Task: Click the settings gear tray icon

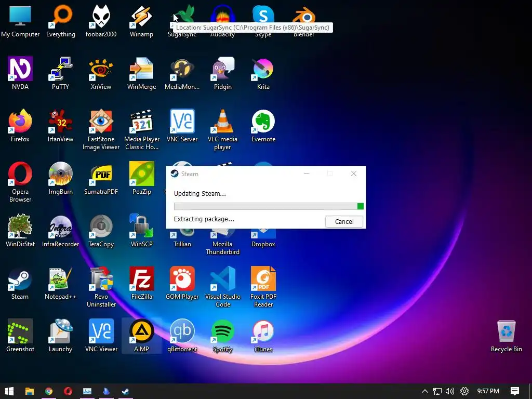Action: point(464,391)
